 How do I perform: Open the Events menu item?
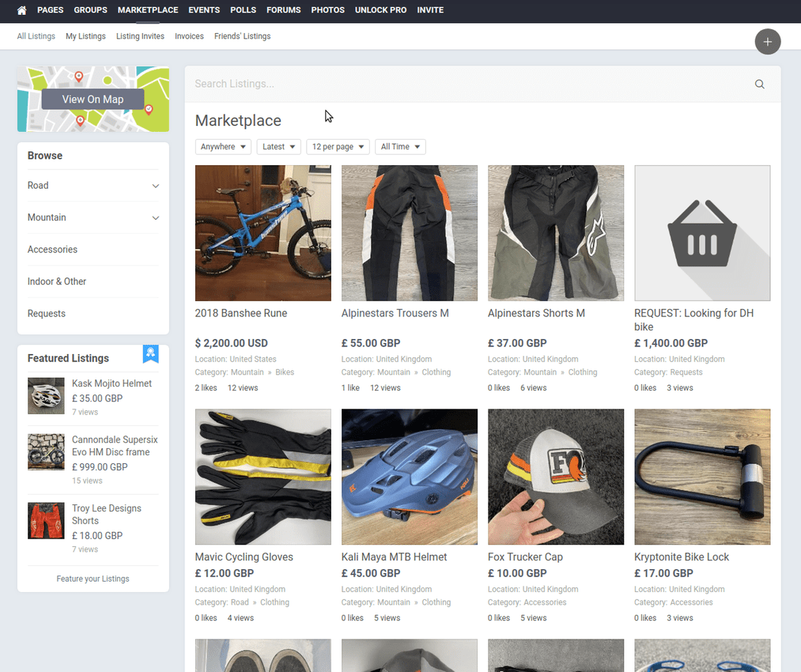pos(204,10)
